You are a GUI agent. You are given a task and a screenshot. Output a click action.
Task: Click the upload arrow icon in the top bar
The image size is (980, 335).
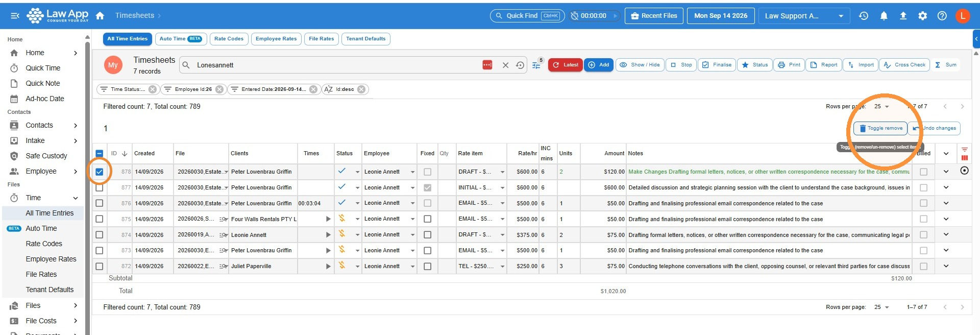(903, 16)
